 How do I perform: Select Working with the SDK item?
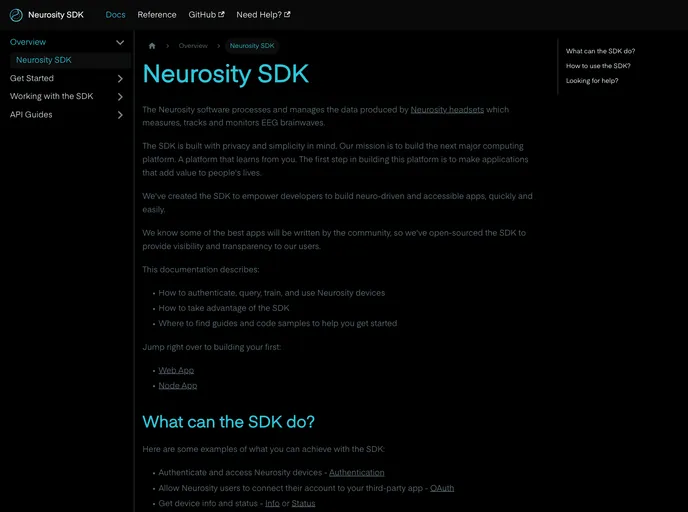click(51, 96)
